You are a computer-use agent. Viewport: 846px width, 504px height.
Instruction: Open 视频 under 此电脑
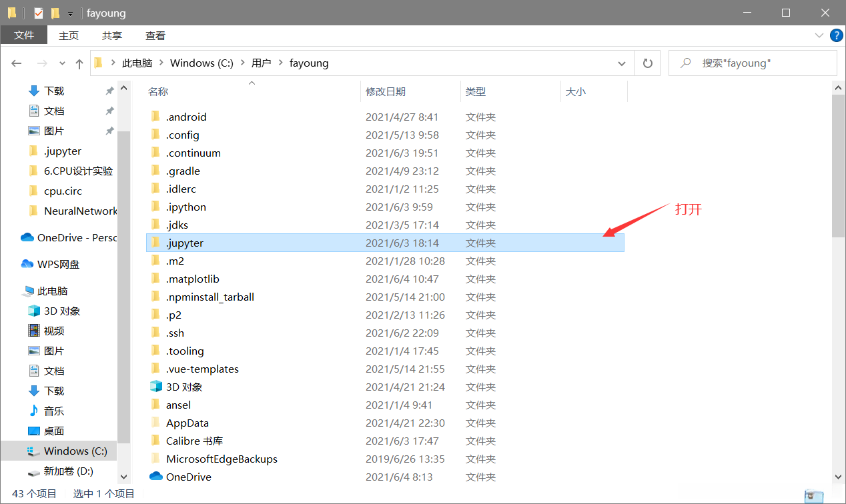54,331
